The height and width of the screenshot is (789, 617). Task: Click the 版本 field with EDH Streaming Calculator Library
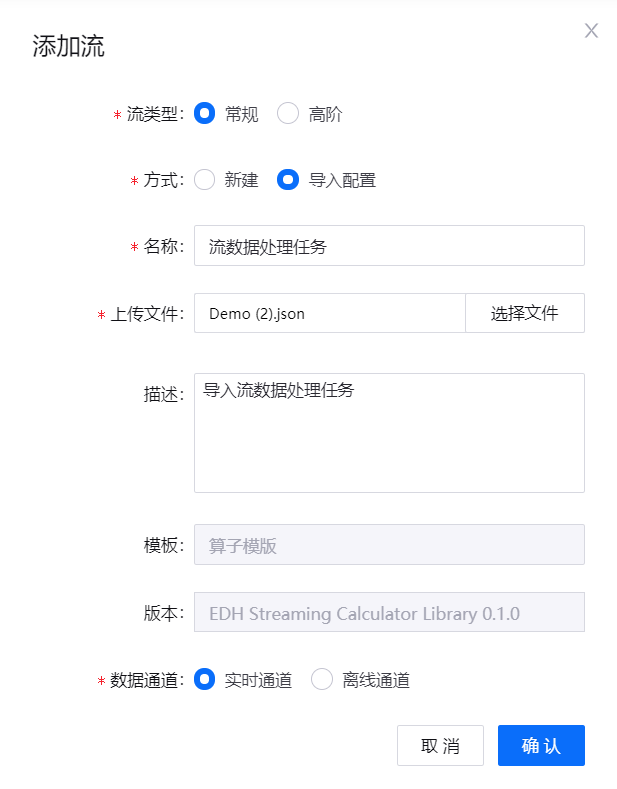pyautogui.click(x=389, y=613)
